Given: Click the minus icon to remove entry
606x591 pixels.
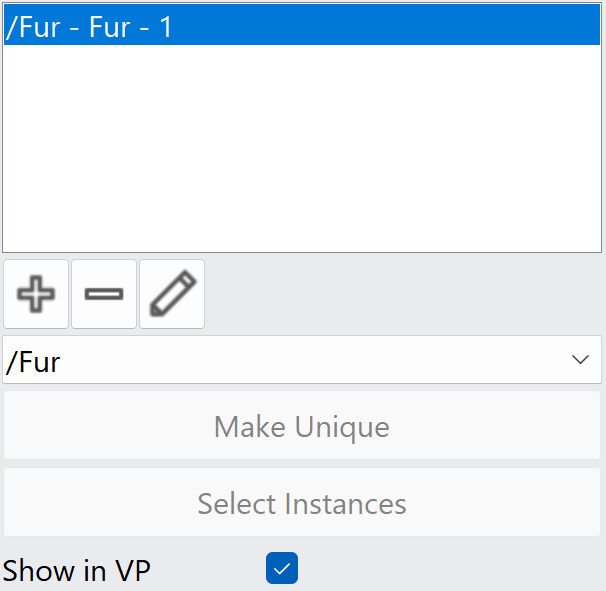Looking at the screenshot, I should coord(104,294).
